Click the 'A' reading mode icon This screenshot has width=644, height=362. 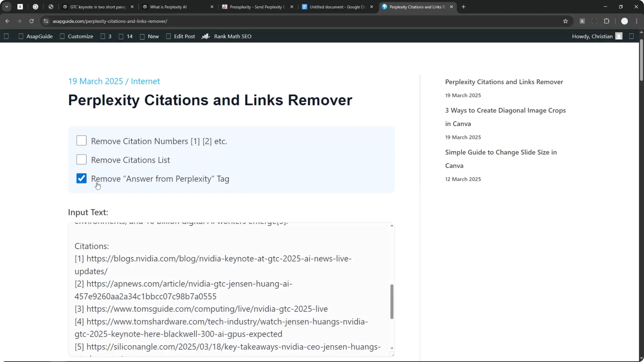[583, 21]
